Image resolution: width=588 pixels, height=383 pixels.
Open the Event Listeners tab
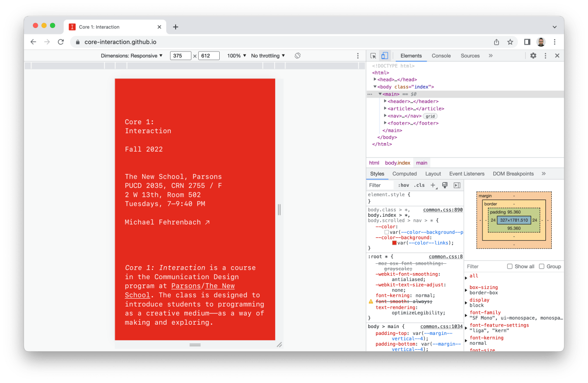pyautogui.click(x=467, y=174)
